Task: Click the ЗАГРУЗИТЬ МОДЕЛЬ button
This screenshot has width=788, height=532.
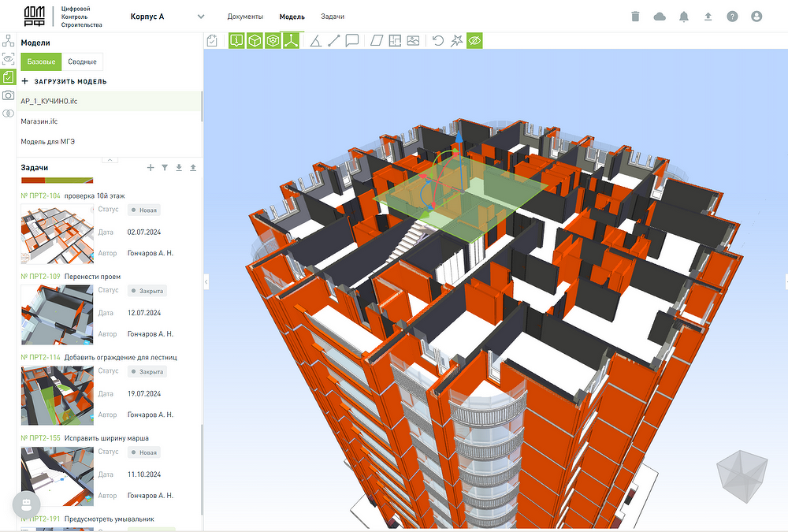Action: click(x=64, y=81)
